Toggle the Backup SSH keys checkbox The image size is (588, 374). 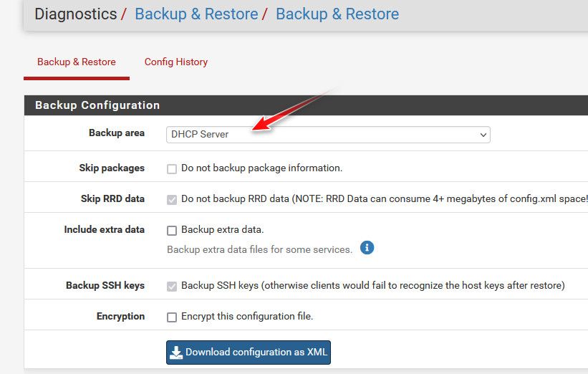(172, 286)
